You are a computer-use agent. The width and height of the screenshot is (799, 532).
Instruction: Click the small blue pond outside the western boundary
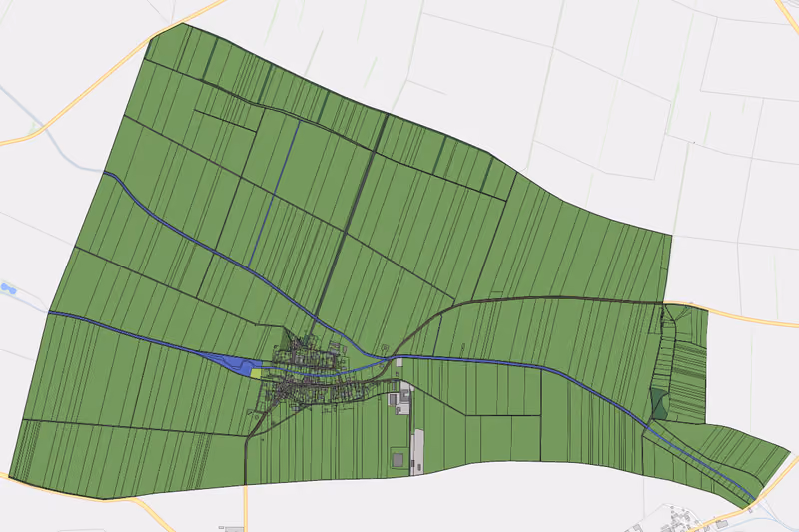(8, 289)
